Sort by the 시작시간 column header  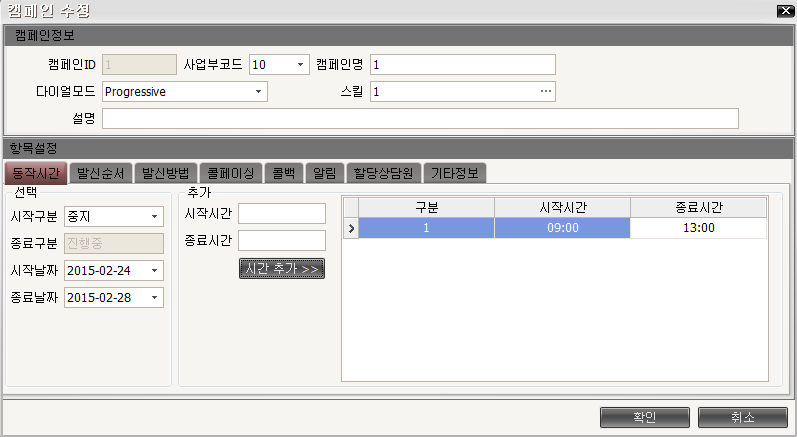coord(562,207)
